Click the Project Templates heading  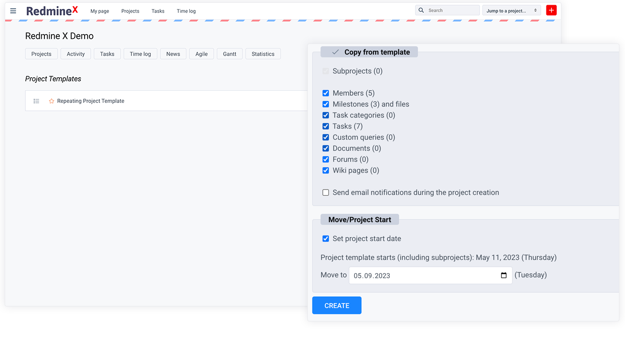(53, 79)
